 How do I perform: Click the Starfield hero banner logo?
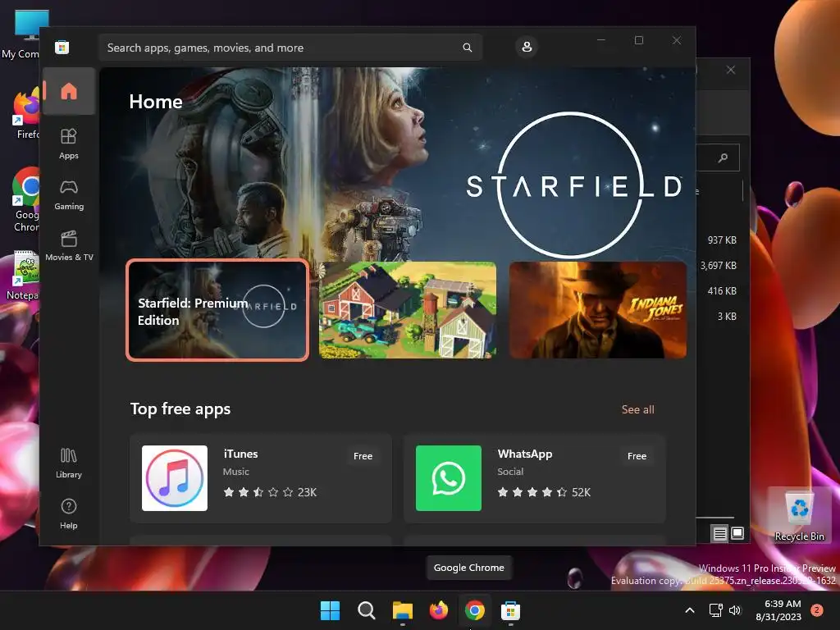point(573,185)
